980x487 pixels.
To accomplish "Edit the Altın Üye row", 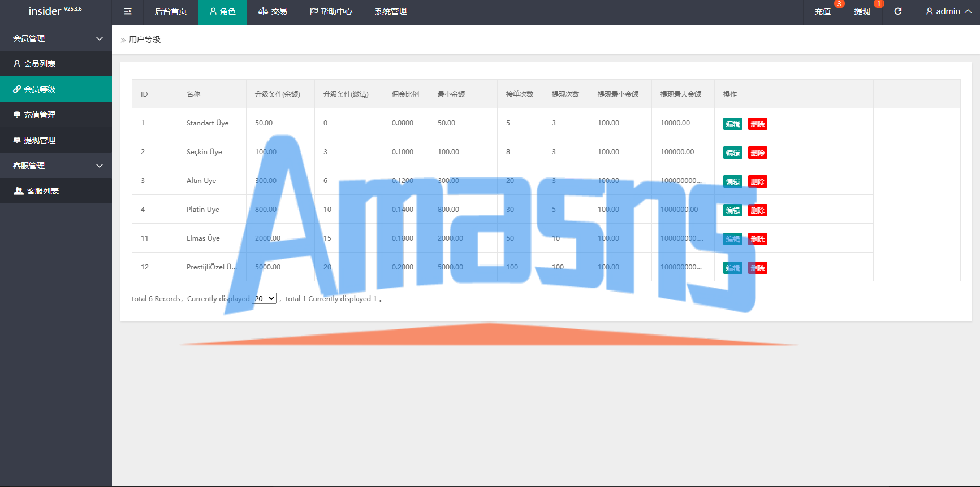I will click(733, 181).
